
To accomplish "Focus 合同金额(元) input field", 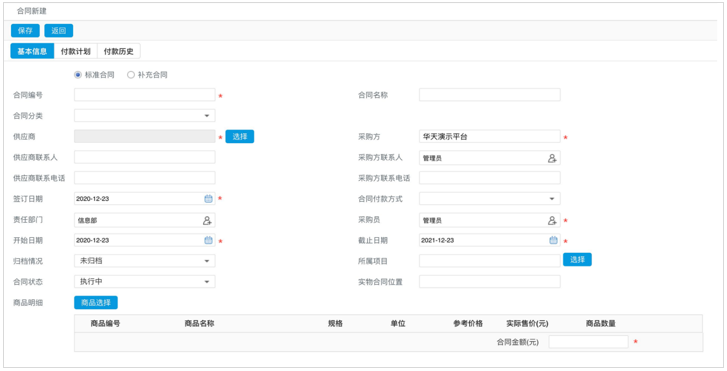I will click(x=588, y=342).
